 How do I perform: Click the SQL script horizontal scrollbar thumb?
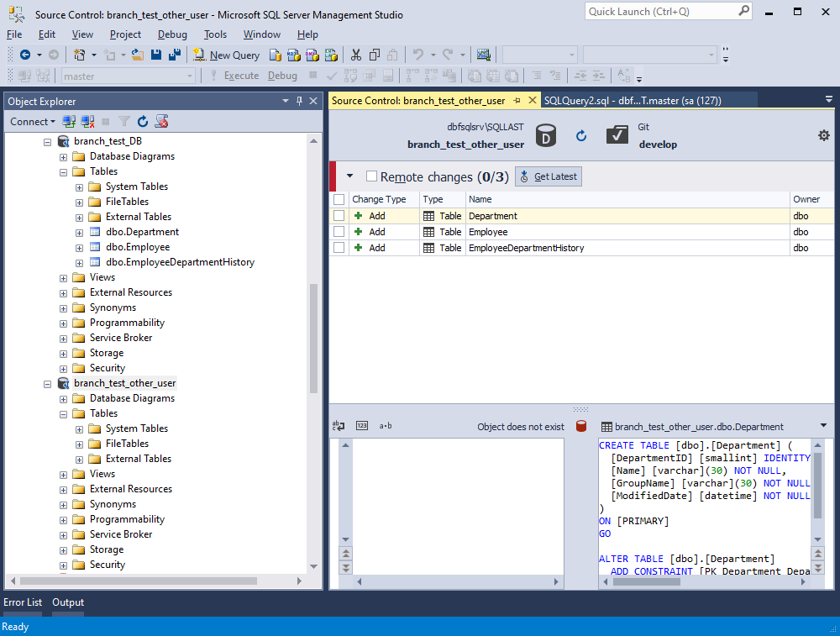pos(647,581)
